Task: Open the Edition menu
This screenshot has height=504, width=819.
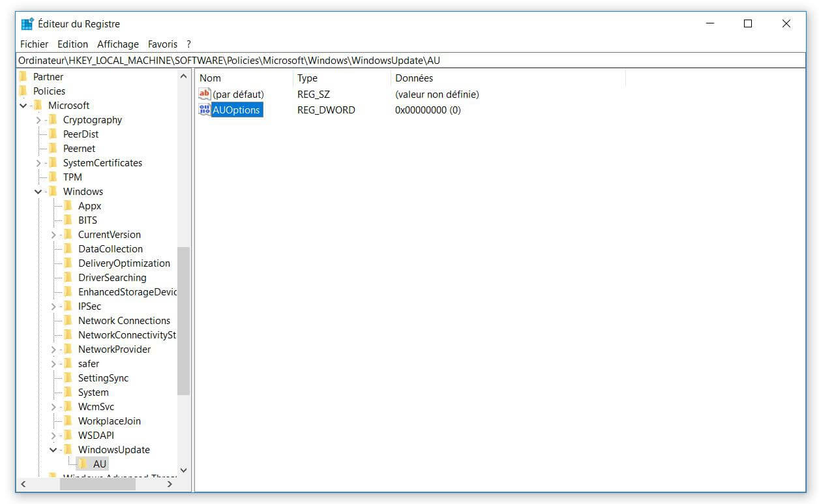Action: (x=72, y=44)
